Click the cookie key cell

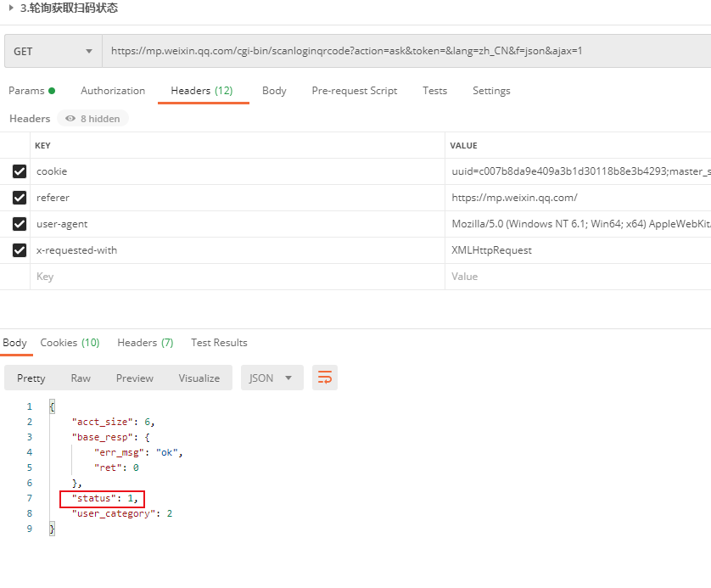click(x=238, y=171)
